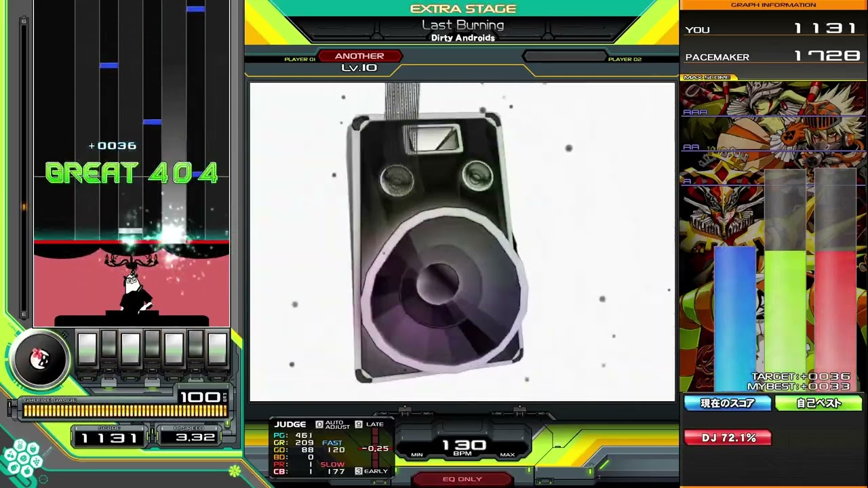Screen dimensions: 868x488
Task: Click the artist name Dirty Androids
Action: 463,38
